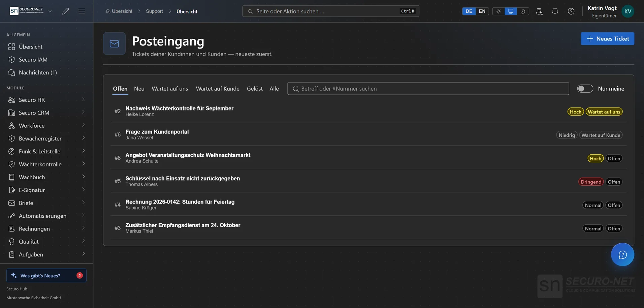Enable the Nur meine switch
The width and height of the screenshot is (644, 308).
point(585,89)
